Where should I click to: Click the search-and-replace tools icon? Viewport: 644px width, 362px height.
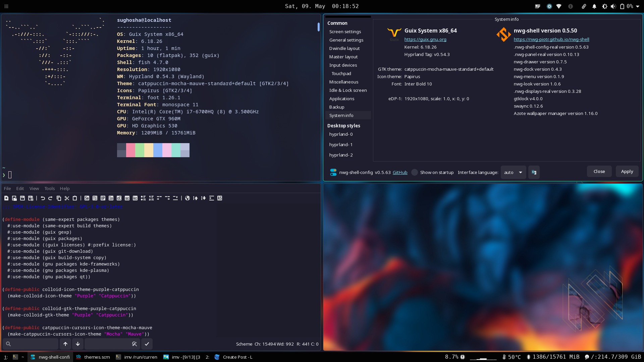click(135, 344)
